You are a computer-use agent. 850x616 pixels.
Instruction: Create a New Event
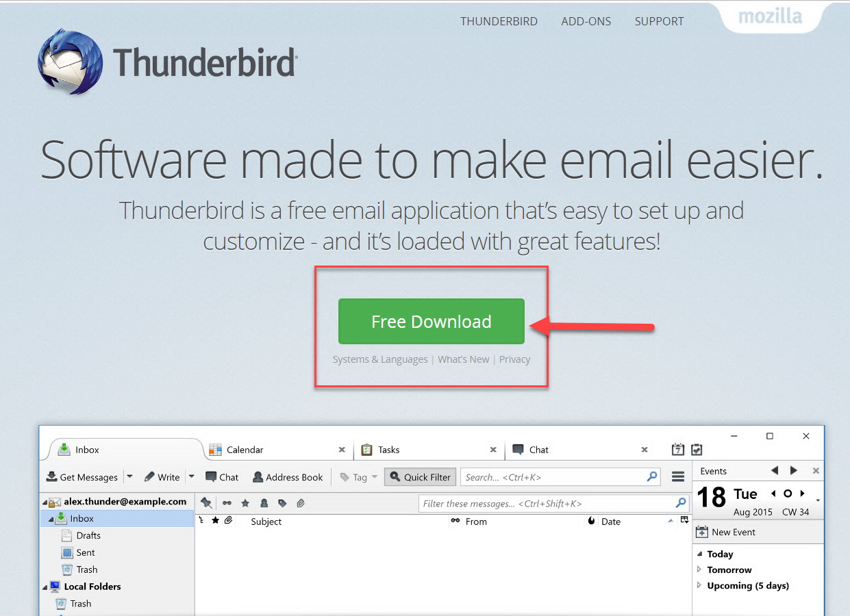coord(726,532)
